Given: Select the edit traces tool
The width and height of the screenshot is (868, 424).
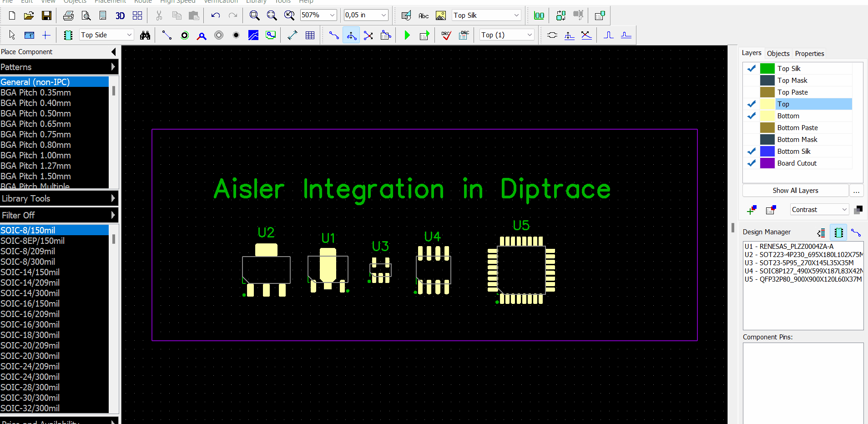Looking at the screenshot, I should 351,35.
